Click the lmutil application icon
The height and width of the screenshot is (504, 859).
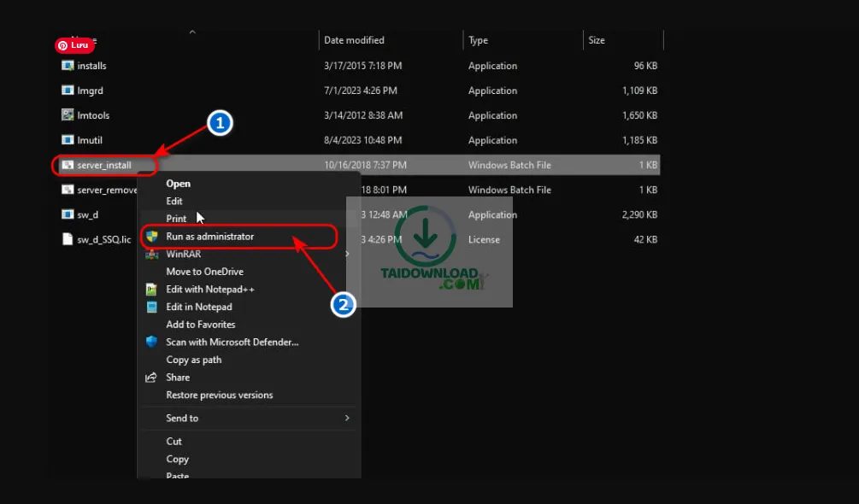click(68, 140)
